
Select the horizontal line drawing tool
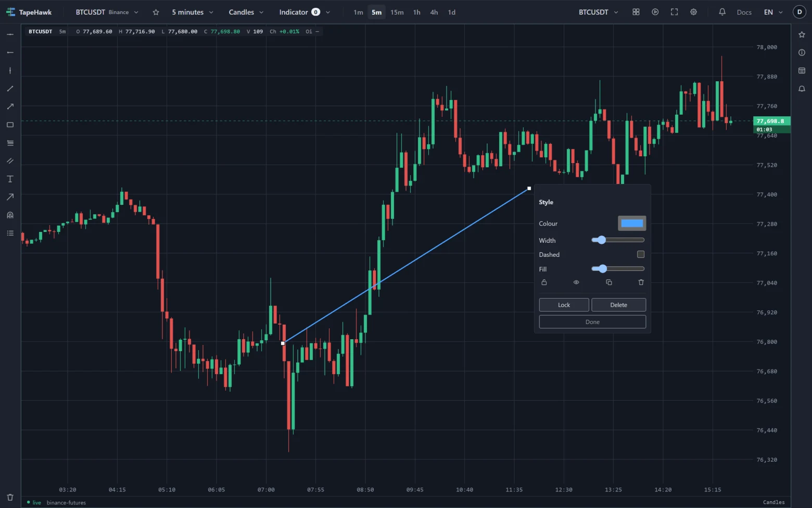point(10,34)
